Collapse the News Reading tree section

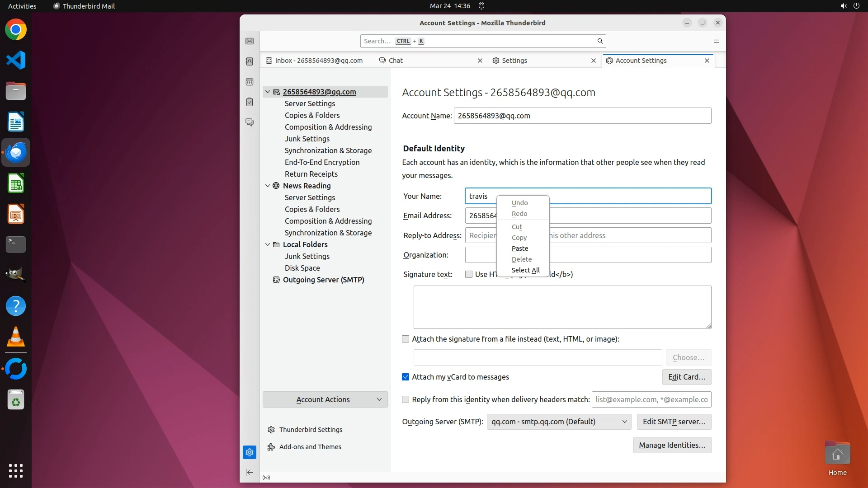coord(268,186)
